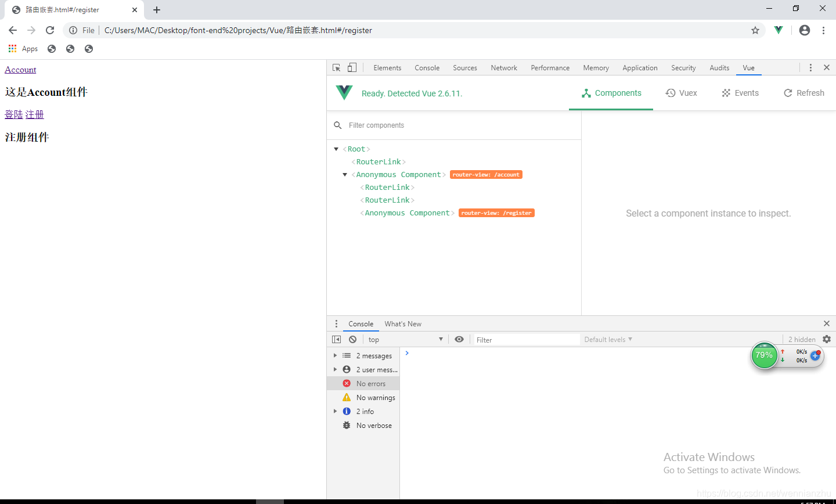
Task: Expand the 2 messages group
Action: [x=335, y=355]
